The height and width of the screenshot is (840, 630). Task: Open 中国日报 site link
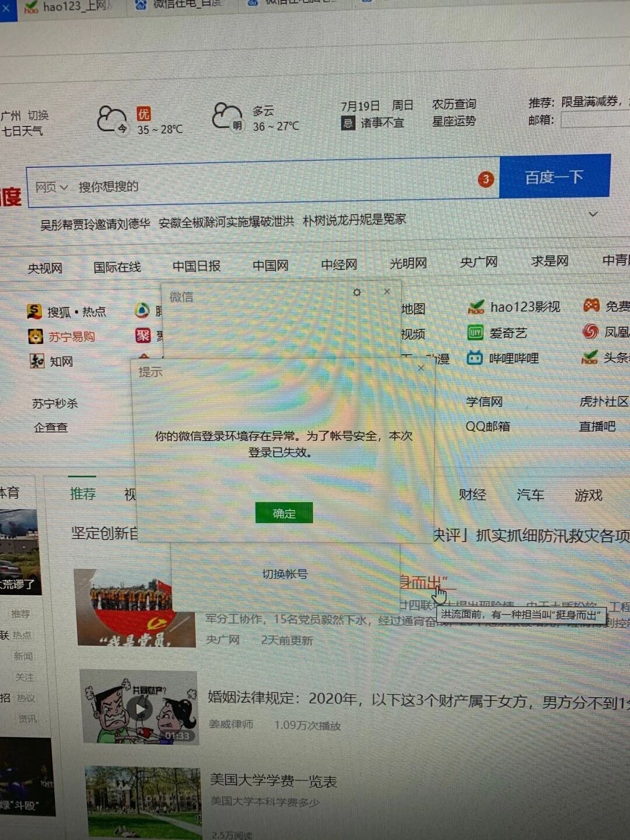tap(197, 266)
